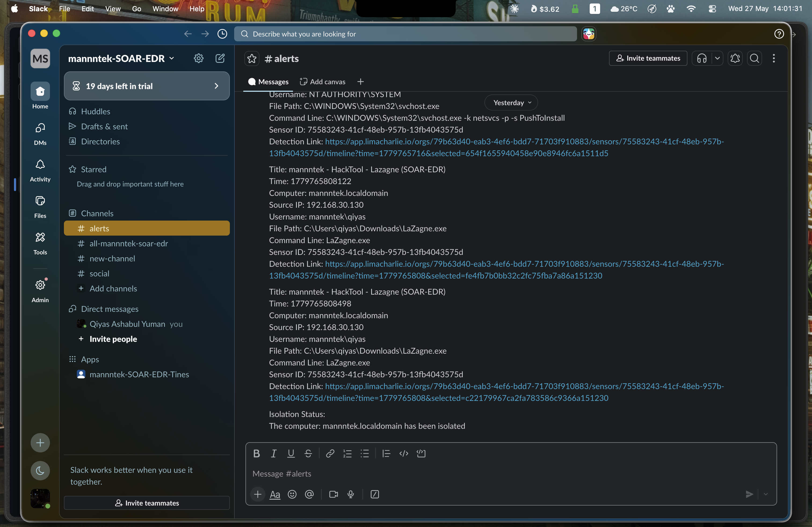
Task: Open the Tools sidebar view
Action: (x=40, y=243)
